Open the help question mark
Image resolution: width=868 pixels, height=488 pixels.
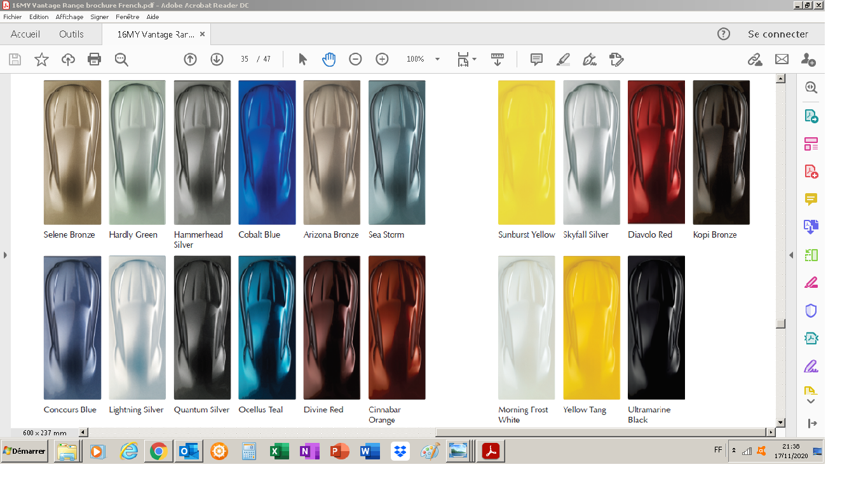724,34
